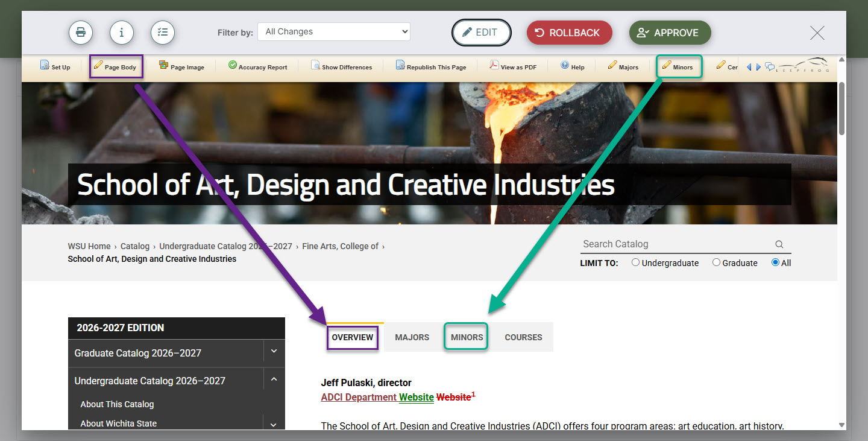The image size is (868, 441).
Task: Select the All radio button
Action: (x=775, y=262)
